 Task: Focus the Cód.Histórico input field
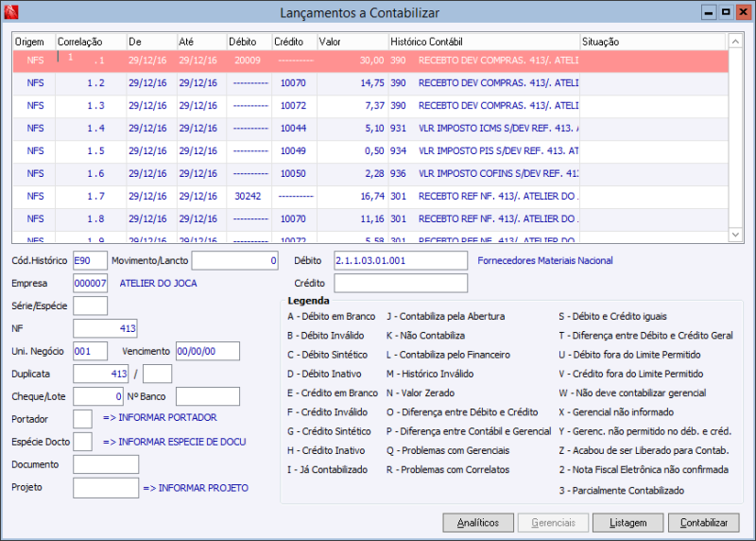[90, 261]
